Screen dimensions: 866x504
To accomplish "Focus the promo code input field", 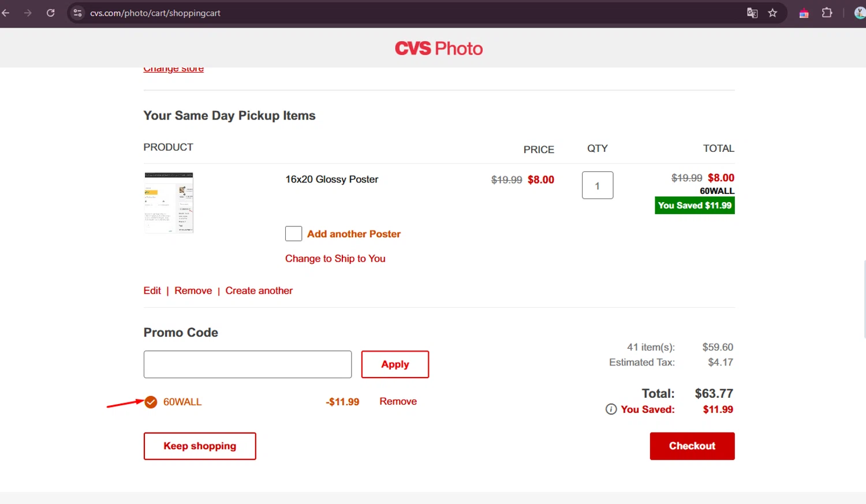I will click(248, 364).
